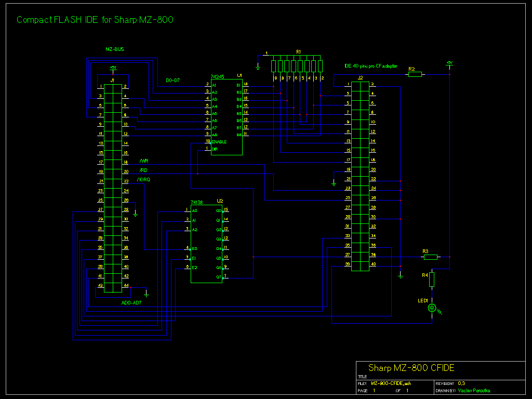Screen dimensions: 532x399
Task: Select the 'R1' resistor network label
Action: 298,52
